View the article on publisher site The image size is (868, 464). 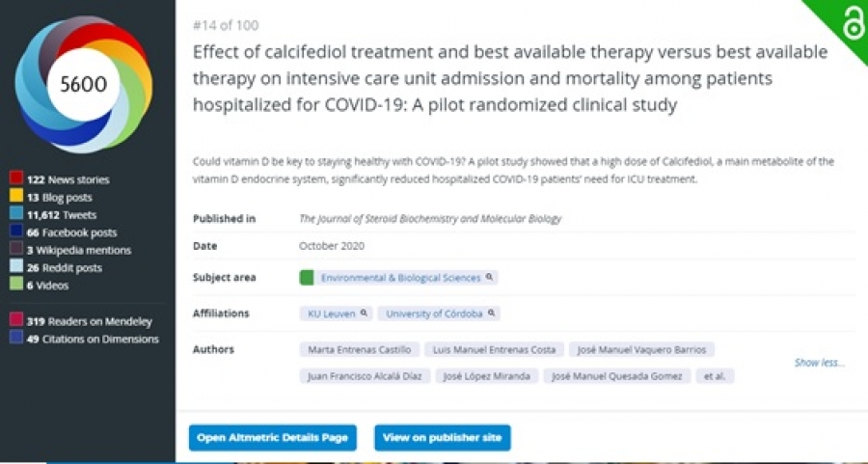coord(443,437)
